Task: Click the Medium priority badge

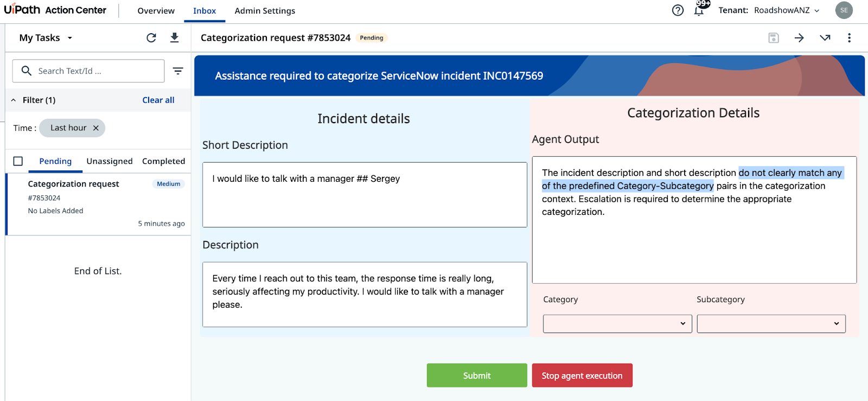Action: coord(169,184)
